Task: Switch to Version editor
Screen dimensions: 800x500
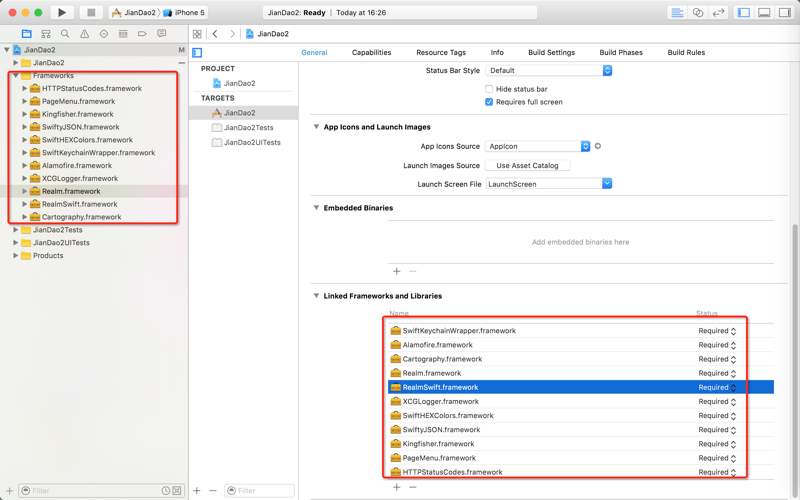Action: (x=718, y=13)
